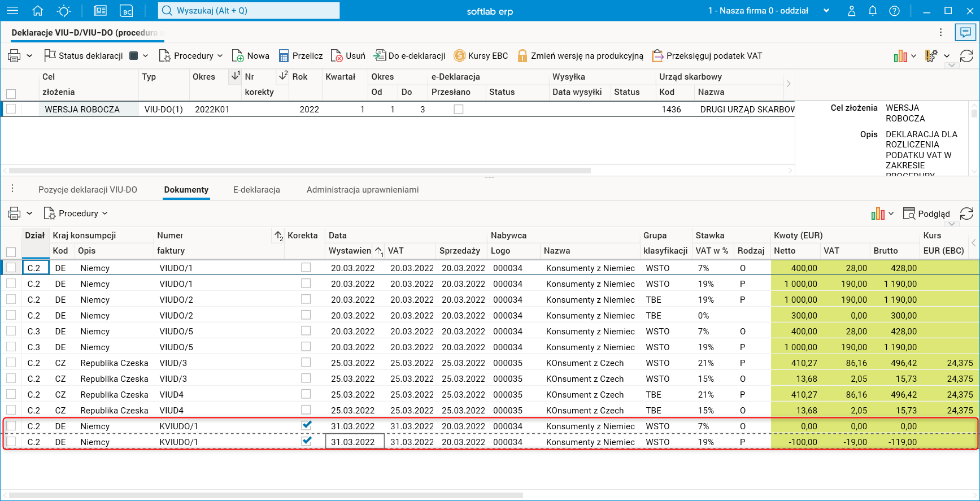
Task: Click the Przelicz calculator icon
Action: point(284,56)
